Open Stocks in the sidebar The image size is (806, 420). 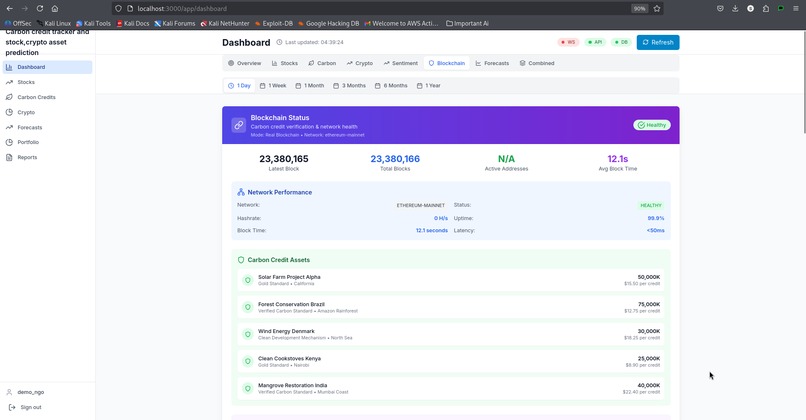coord(47,82)
